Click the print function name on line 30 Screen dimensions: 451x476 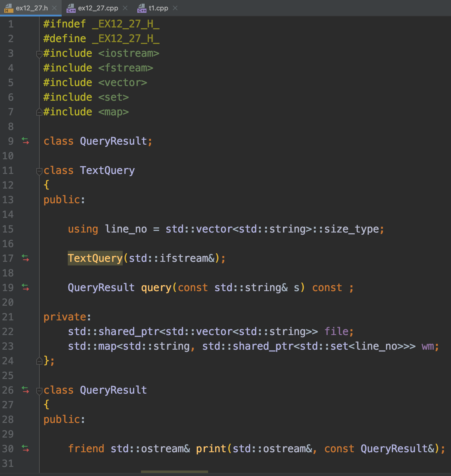click(211, 449)
